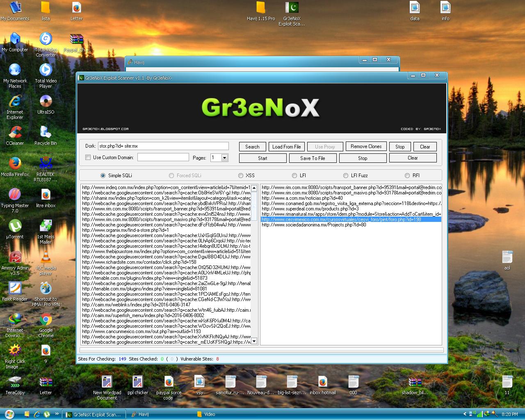Click the Search button
525x420 pixels.
(252, 146)
